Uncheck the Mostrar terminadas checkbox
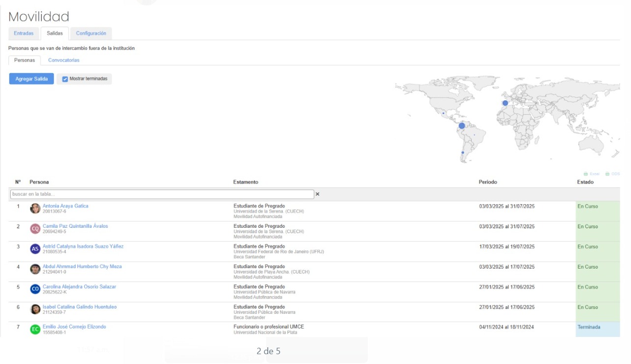The height and width of the screenshot is (364, 631). pyautogui.click(x=65, y=79)
